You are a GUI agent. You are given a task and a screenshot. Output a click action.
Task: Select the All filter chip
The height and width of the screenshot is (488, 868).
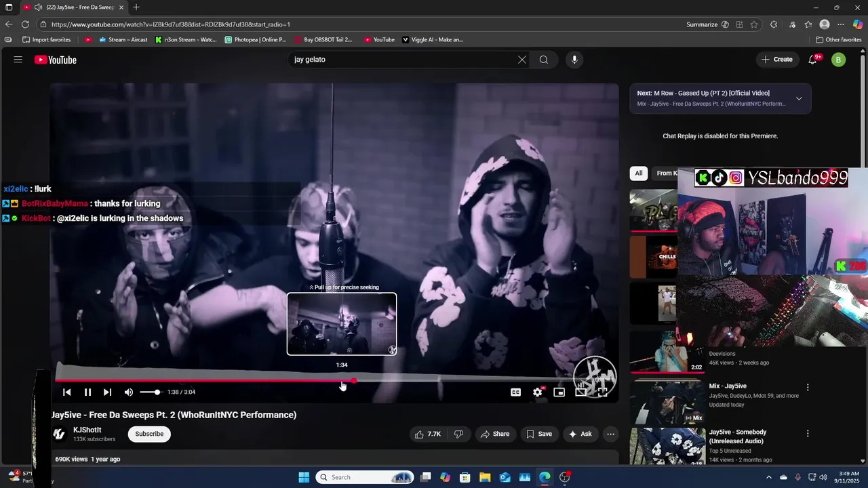click(x=638, y=174)
